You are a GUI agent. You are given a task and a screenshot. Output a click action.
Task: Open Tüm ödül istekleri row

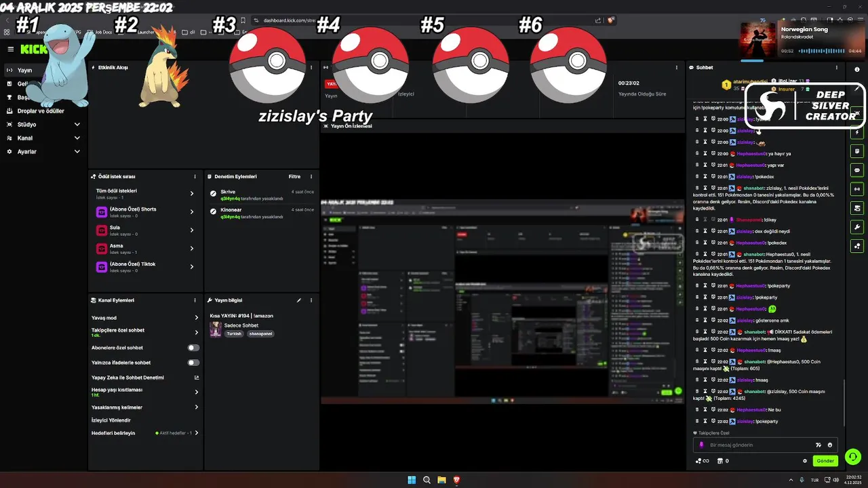click(x=145, y=193)
